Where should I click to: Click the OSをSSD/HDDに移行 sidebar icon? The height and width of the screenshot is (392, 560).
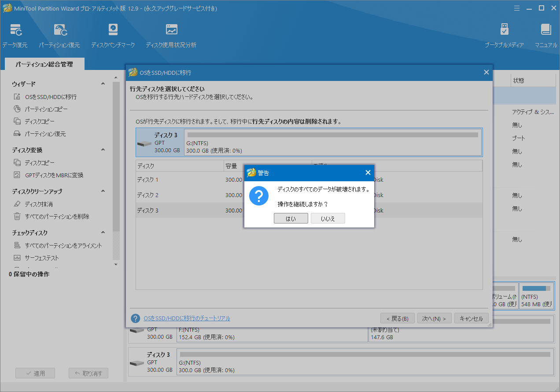click(x=17, y=97)
